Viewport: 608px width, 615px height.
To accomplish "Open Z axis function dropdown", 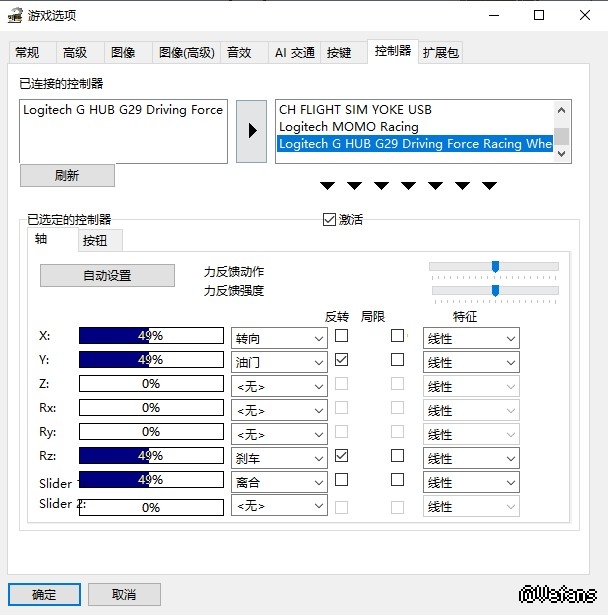I will (279, 386).
